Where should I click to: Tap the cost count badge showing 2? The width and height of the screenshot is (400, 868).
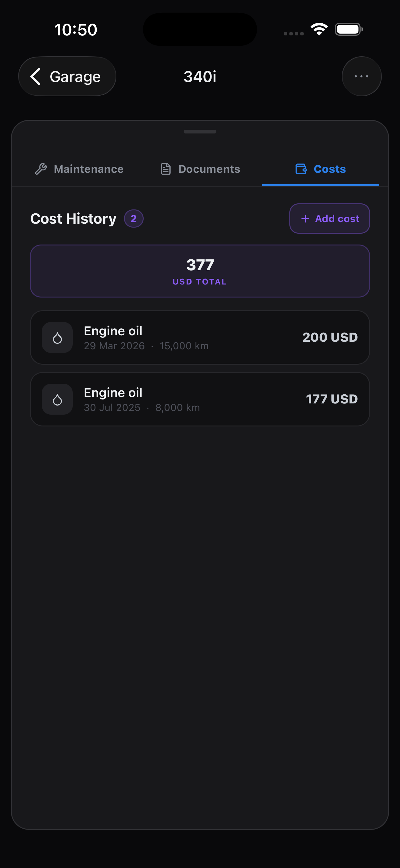(134, 219)
